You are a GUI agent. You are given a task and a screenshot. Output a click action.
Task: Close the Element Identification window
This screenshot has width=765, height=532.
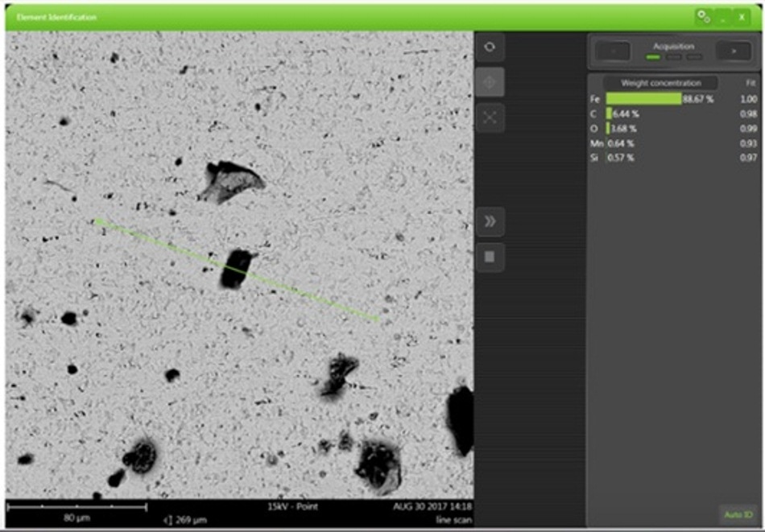click(x=742, y=17)
